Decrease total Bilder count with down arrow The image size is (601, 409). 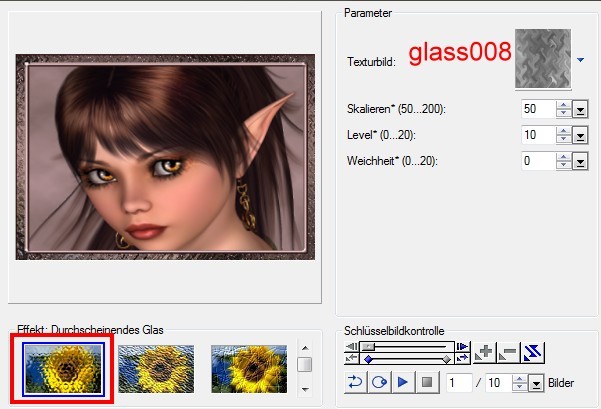coord(520,387)
